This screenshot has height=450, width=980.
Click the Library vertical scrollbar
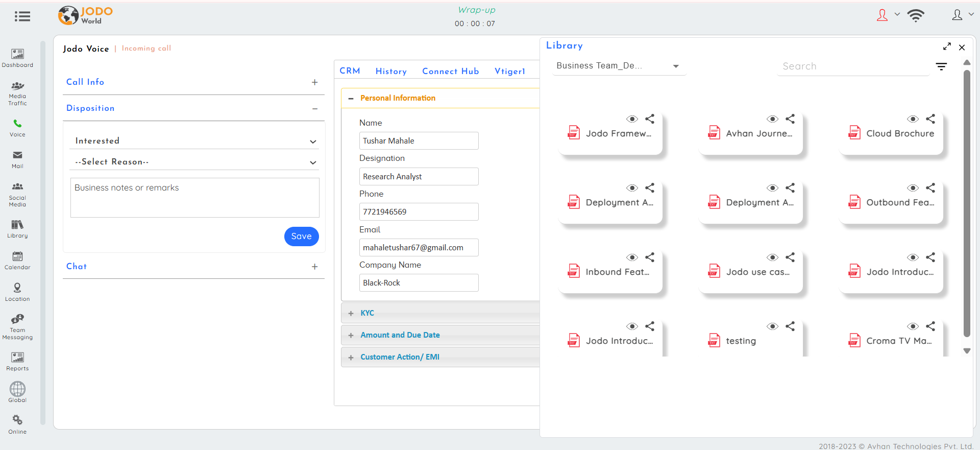pyautogui.click(x=967, y=204)
